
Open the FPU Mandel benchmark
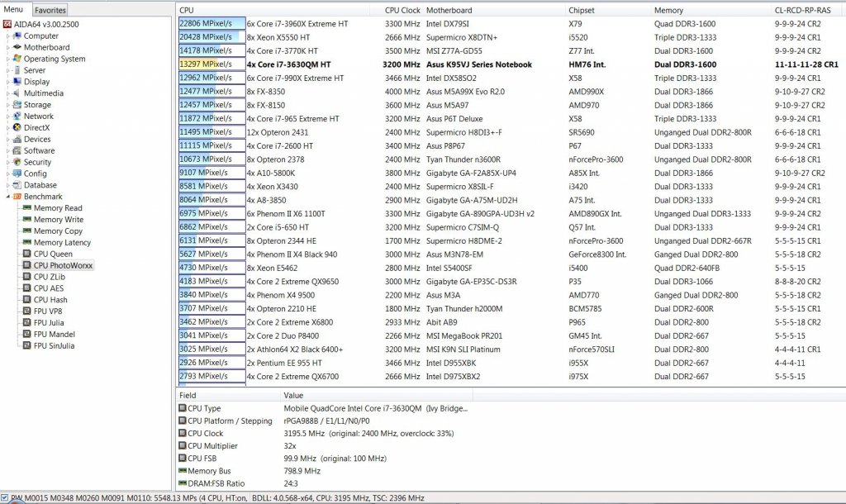pos(54,334)
